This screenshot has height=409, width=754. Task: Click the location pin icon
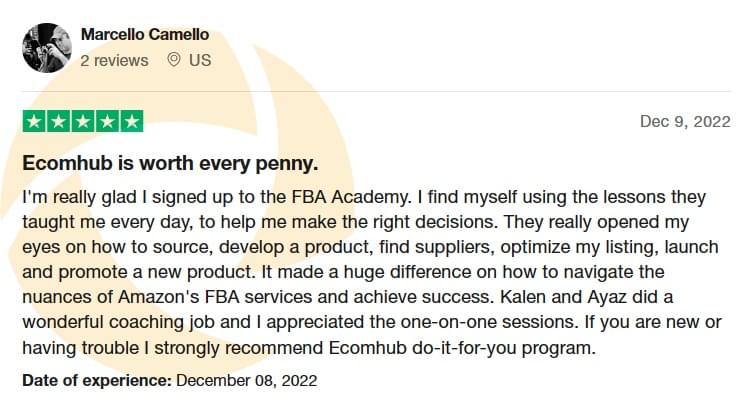174,60
